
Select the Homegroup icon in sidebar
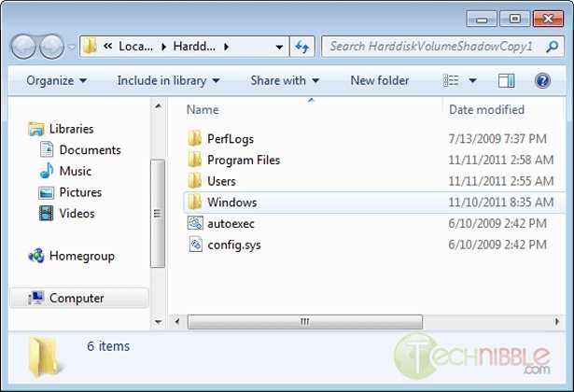click(x=36, y=256)
